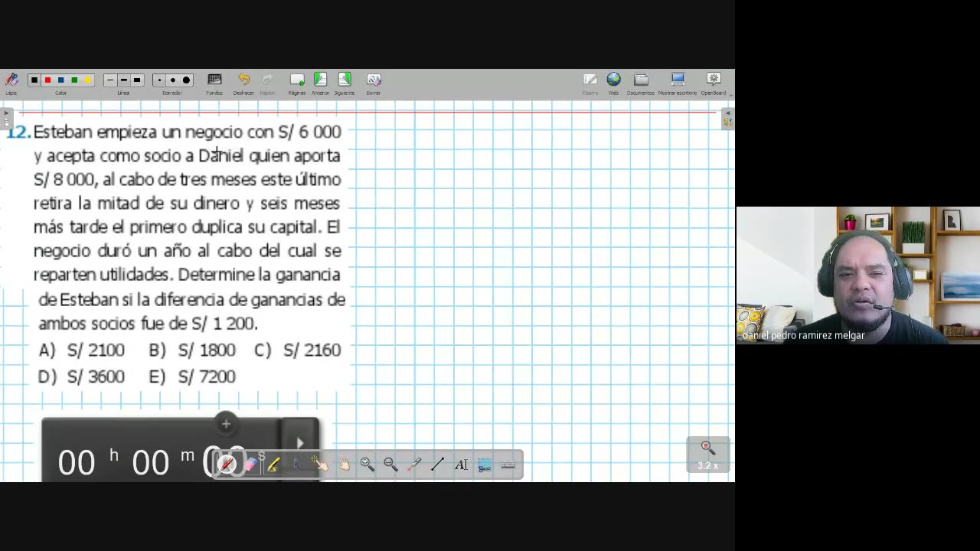Open the Web browser mode
The height and width of the screenshot is (551, 980).
613,80
